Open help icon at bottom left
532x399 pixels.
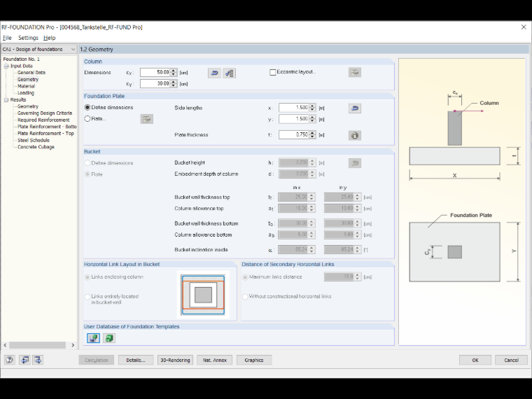point(10,360)
